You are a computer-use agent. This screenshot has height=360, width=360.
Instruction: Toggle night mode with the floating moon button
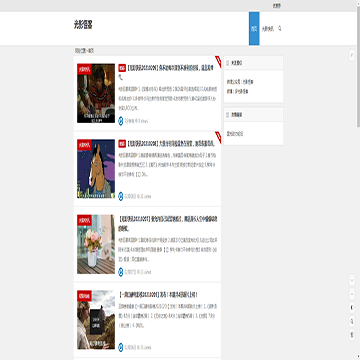pos(352,307)
